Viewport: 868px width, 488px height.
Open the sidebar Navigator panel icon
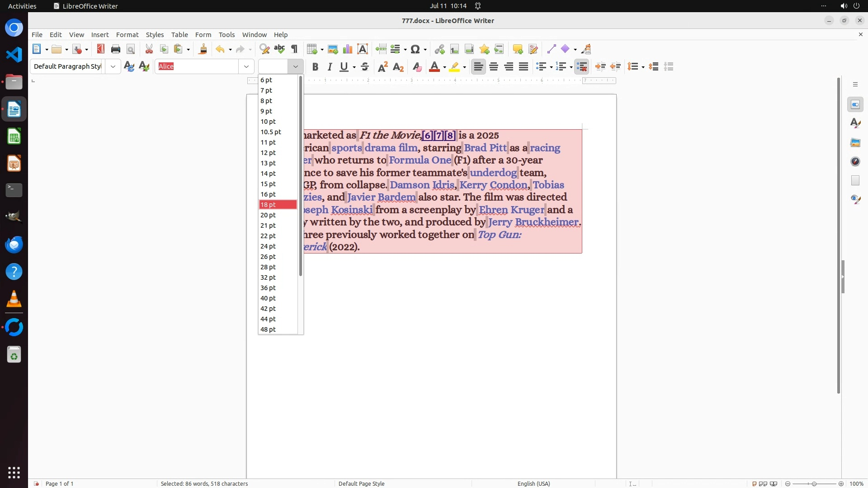point(855,161)
